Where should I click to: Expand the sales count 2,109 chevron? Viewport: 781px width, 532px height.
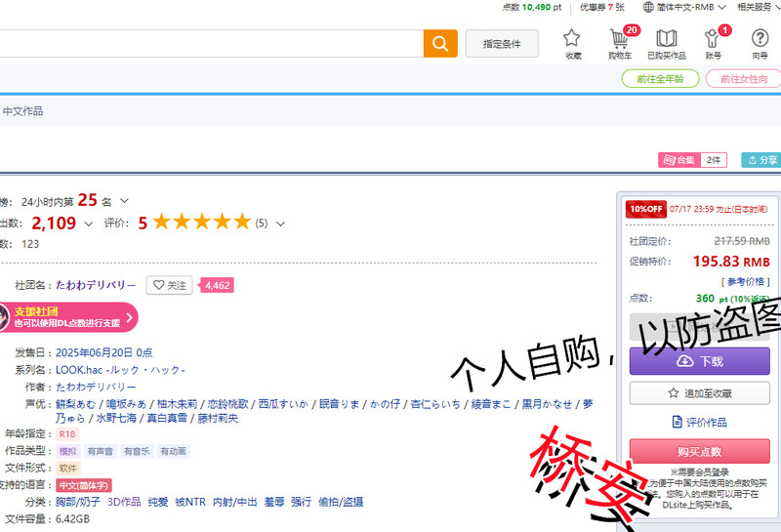pyautogui.click(x=89, y=224)
